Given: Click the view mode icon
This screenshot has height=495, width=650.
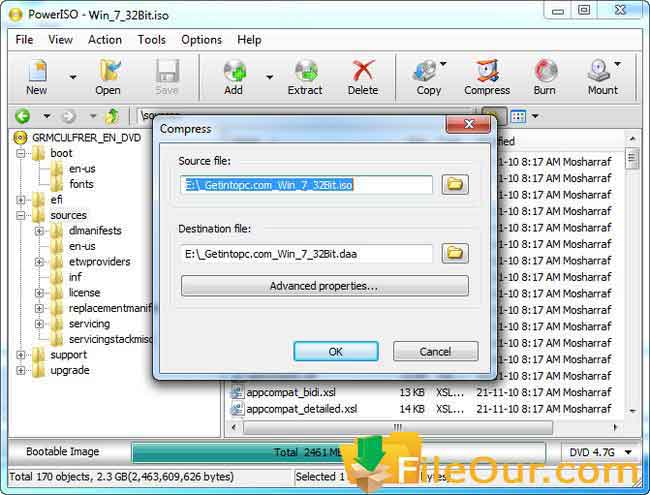Looking at the screenshot, I should point(518,116).
